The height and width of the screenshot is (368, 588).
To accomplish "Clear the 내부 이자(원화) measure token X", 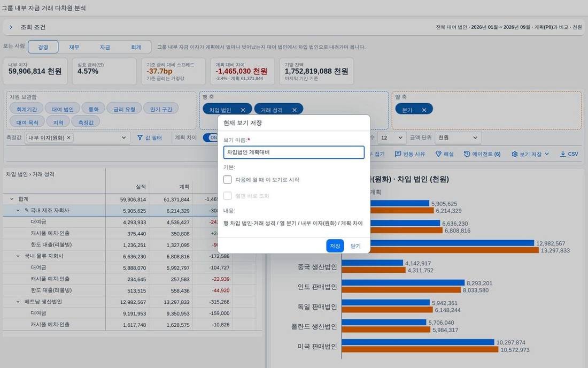I will [68, 137].
